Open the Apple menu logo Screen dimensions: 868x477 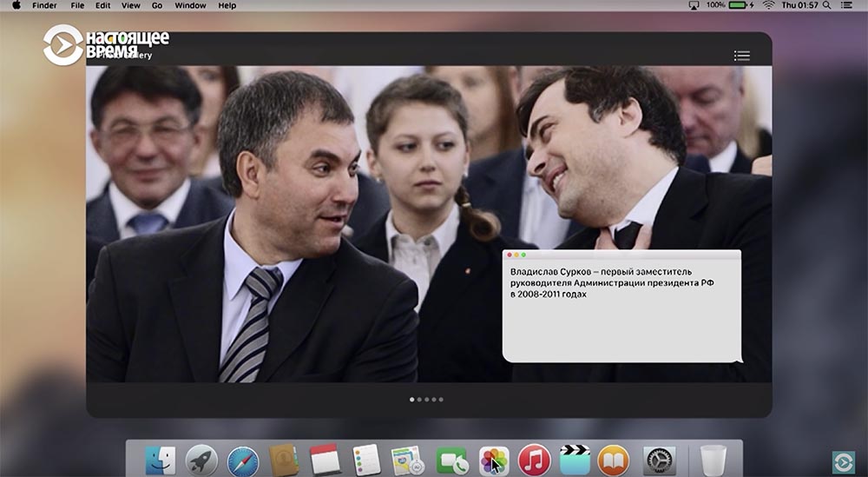[16, 5]
